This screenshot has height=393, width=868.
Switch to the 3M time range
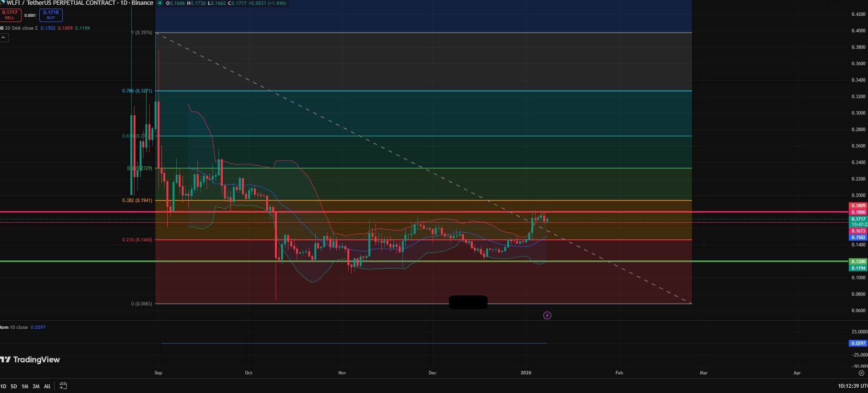36,386
